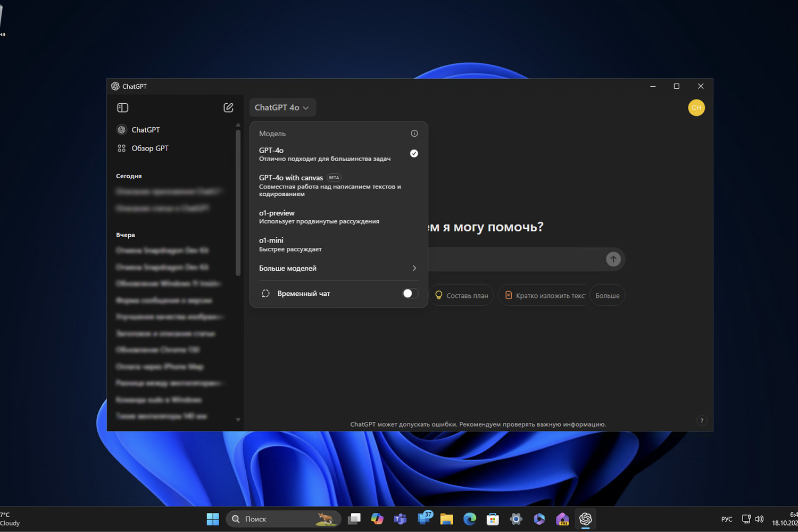
Task: Open Microsoft Teams on the taskbar
Action: (400, 519)
